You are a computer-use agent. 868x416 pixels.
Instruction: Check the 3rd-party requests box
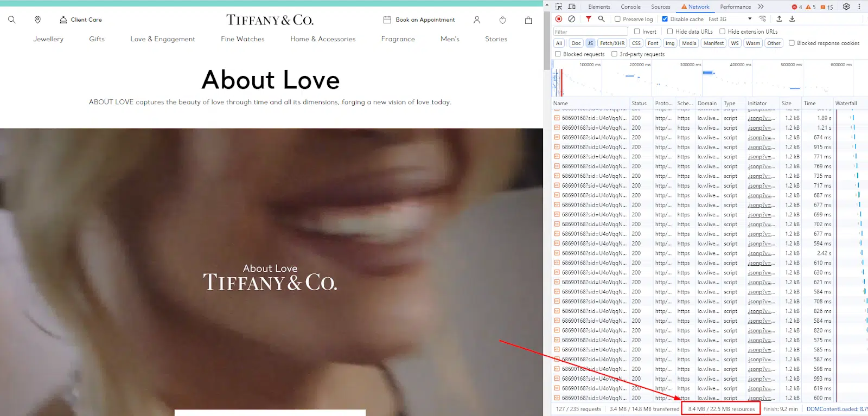tap(614, 54)
